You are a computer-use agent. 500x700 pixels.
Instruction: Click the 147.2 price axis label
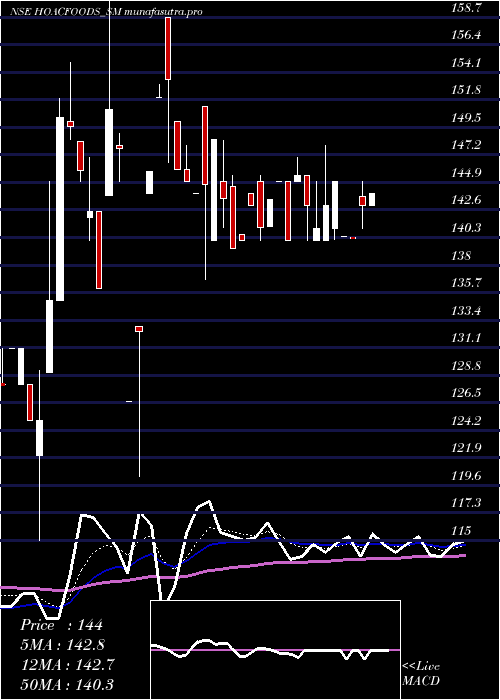coord(466,145)
